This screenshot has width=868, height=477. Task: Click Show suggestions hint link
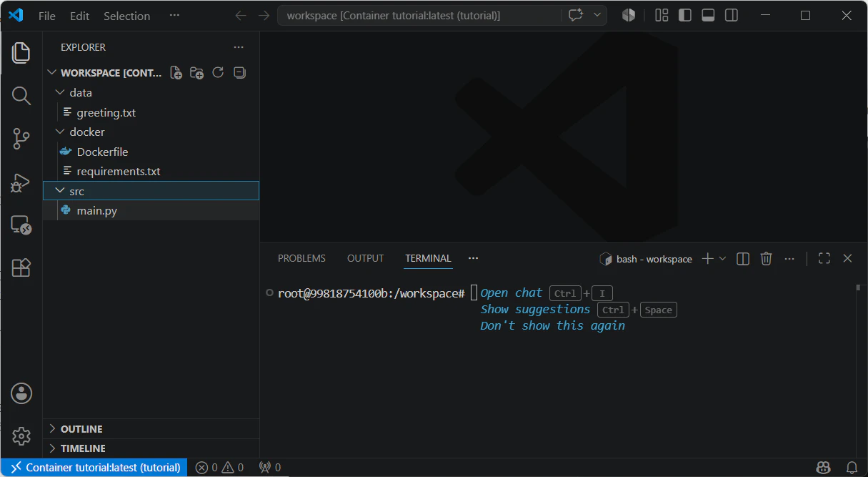tap(535, 309)
